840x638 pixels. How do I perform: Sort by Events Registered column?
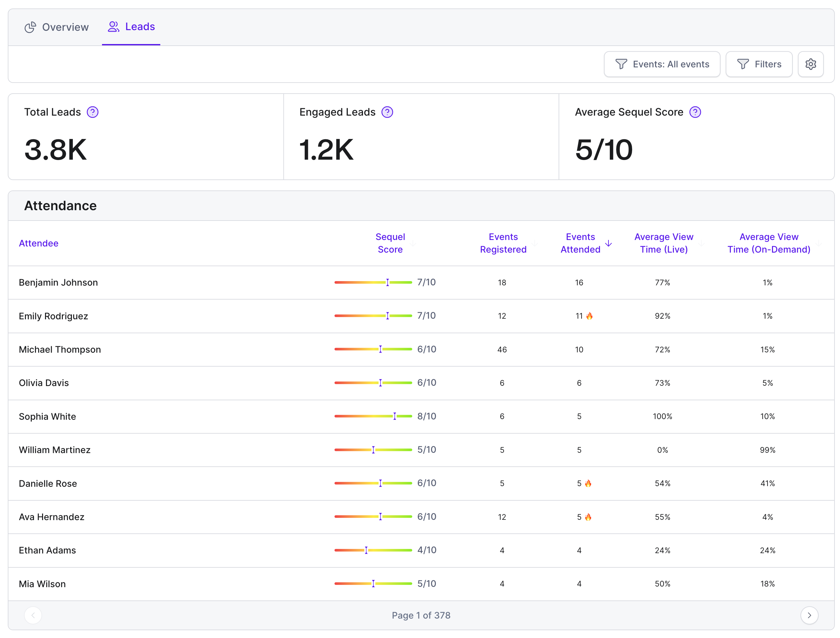click(503, 243)
